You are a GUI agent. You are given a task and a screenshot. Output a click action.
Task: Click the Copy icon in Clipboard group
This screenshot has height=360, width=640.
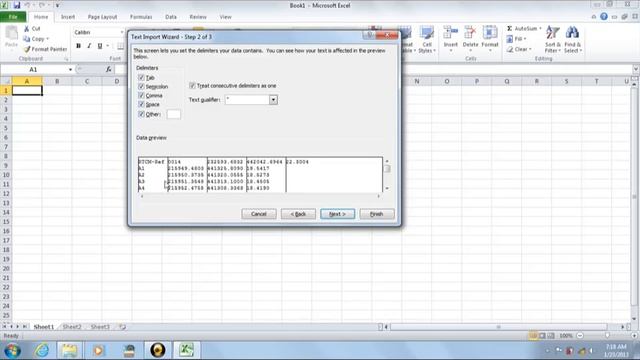27,39
